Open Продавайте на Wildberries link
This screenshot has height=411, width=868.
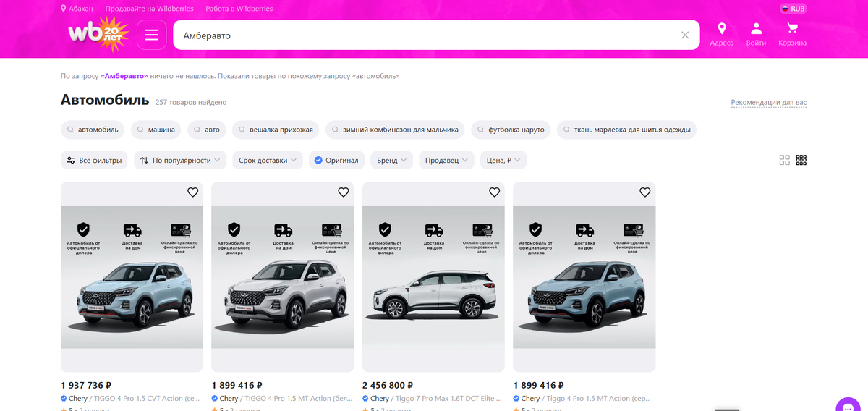(x=150, y=9)
